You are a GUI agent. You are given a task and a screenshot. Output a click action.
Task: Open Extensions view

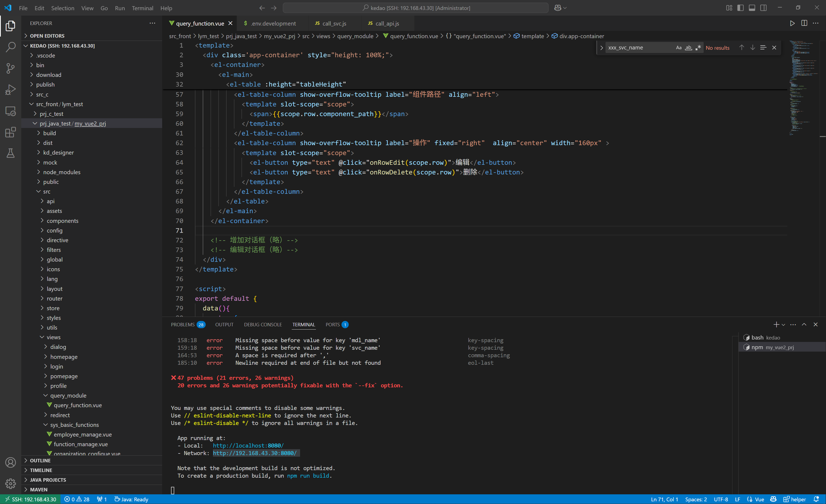[x=10, y=132]
